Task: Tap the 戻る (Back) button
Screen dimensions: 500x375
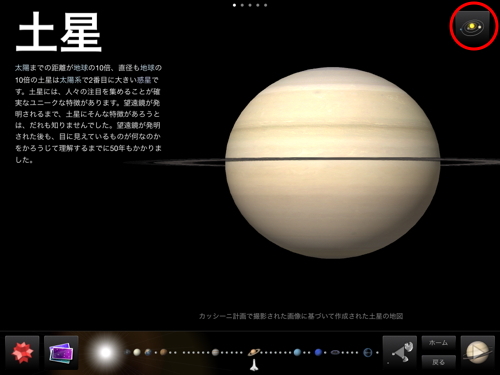Action: pos(438,362)
